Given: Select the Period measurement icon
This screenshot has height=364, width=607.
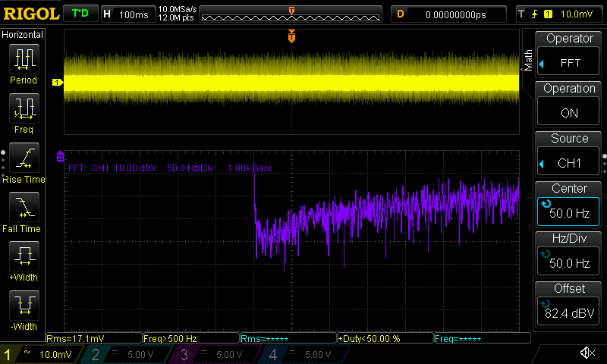Looking at the screenshot, I should pos(23,59).
